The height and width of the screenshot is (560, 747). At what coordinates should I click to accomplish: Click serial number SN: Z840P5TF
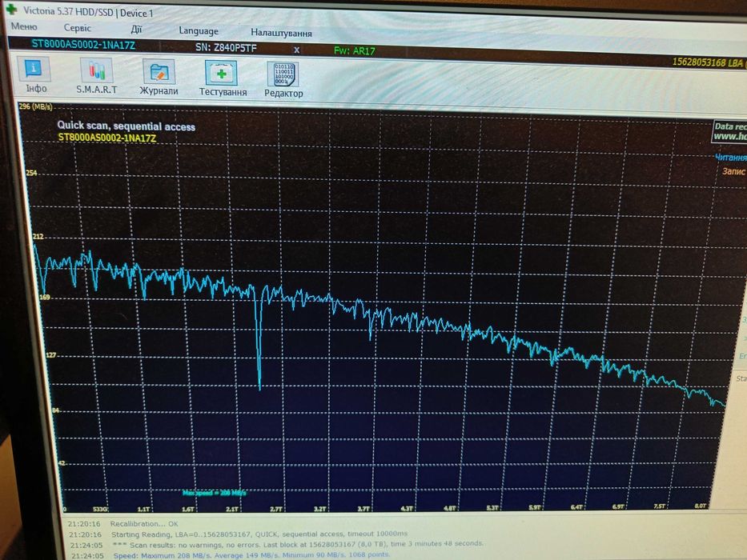click(x=226, y=48)
